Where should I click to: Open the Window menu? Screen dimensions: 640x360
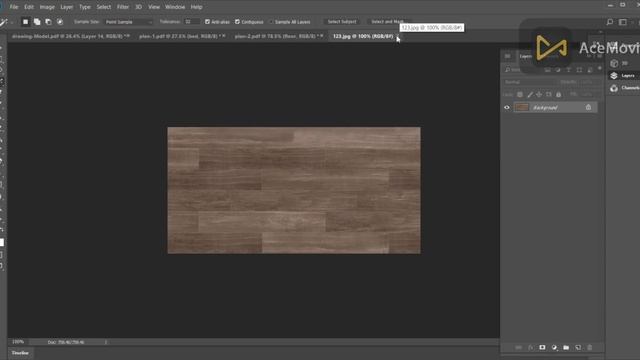click(x=175, y=7)
